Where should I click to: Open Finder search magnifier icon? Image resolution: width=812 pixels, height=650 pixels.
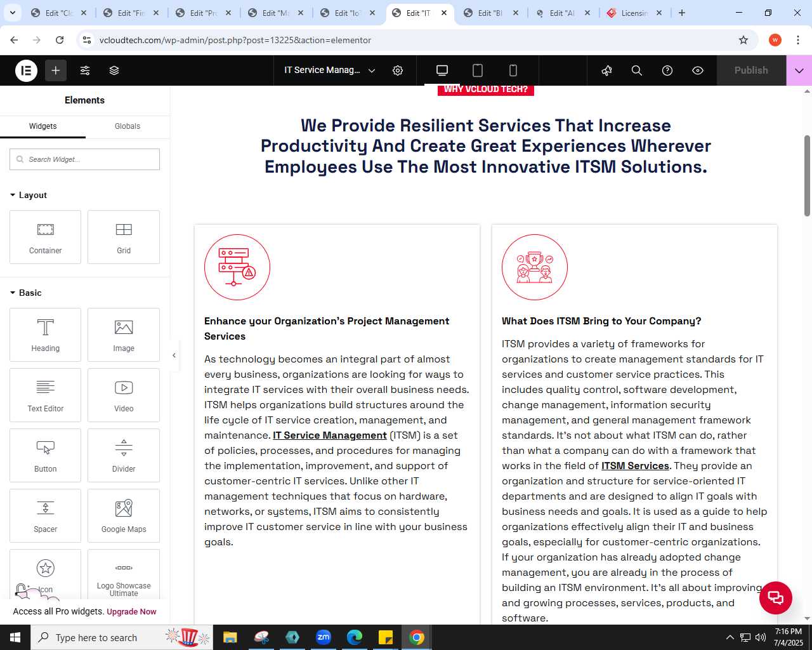(x=637, y=70)
